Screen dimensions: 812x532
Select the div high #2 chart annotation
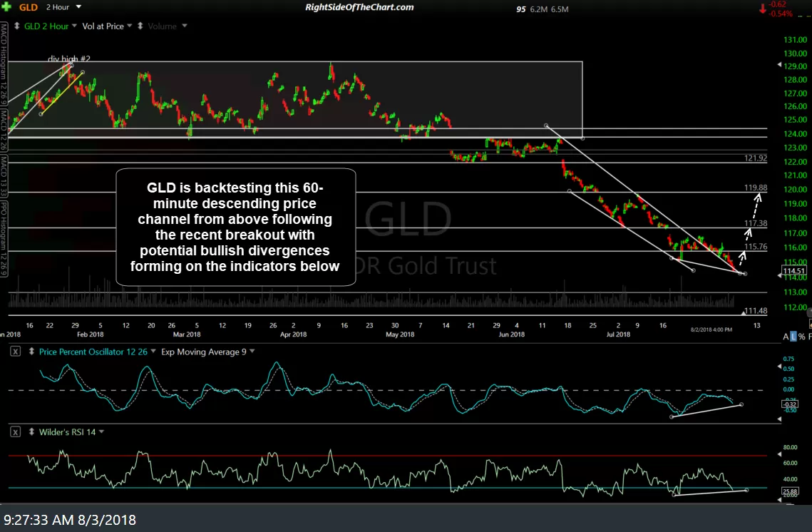click(x=69, y=58)
